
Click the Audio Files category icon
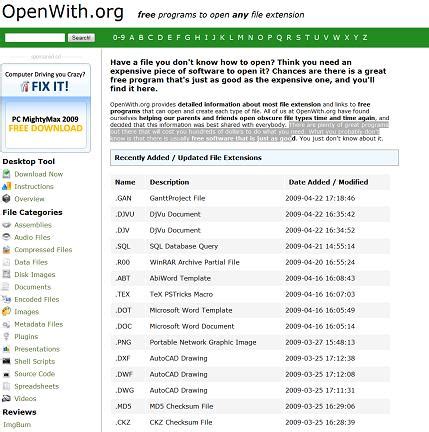pos(6,237)
